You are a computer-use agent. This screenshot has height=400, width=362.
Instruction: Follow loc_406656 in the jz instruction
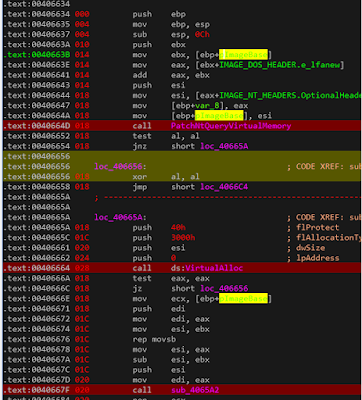point(224,288)
